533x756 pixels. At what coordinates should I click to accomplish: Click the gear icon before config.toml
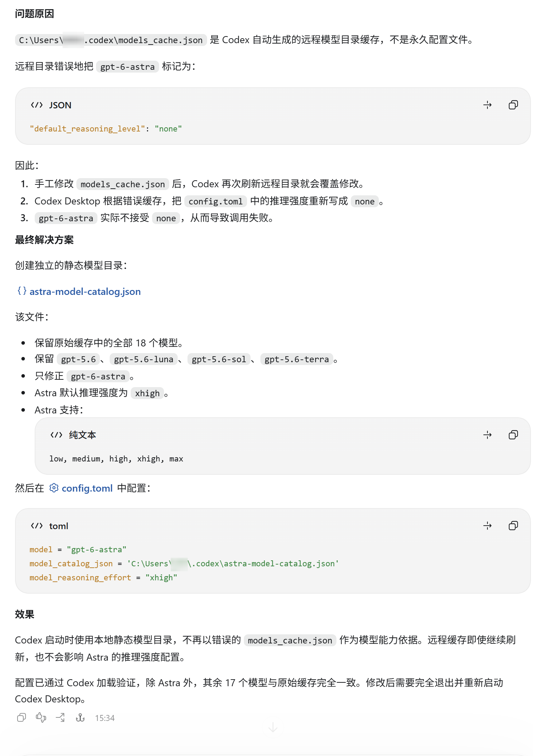tap(54, 488)
